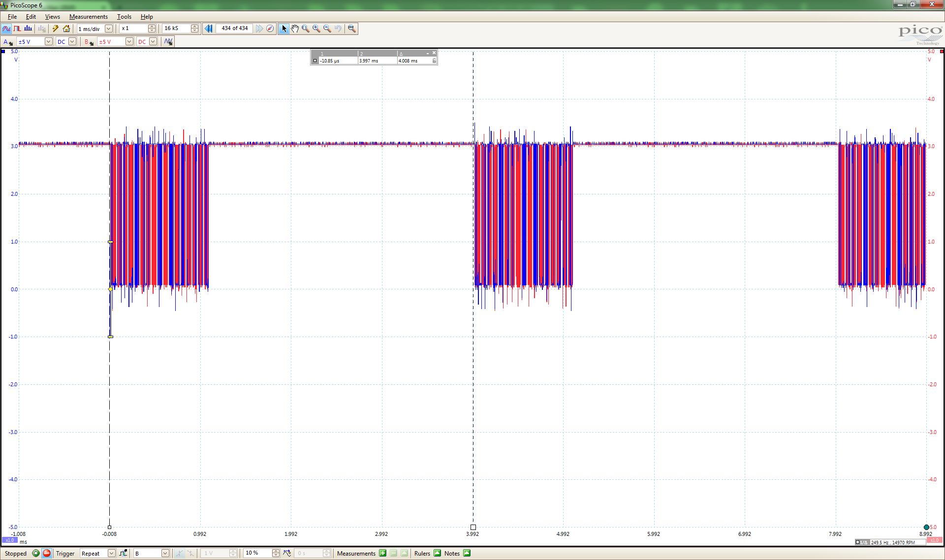The image size is (945, 560).
Task: Click the green Start capture button
Action: [x=36, y=553]
